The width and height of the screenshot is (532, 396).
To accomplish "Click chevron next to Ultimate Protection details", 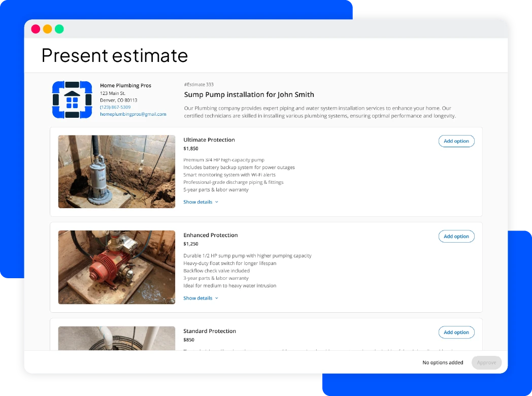I will coord(217,202).
